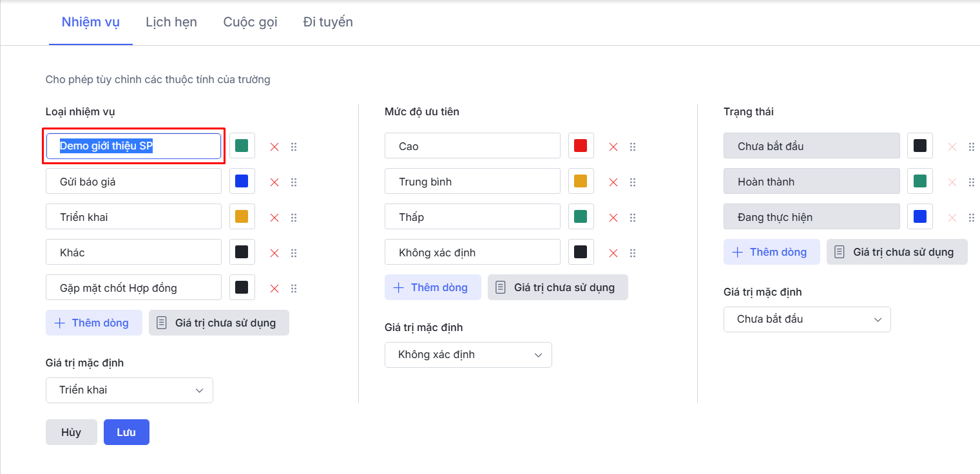Click the 'Gửi báo giá' text field
Image resolution: width=980 pixels, height=474 pixels.
point(134,182)
